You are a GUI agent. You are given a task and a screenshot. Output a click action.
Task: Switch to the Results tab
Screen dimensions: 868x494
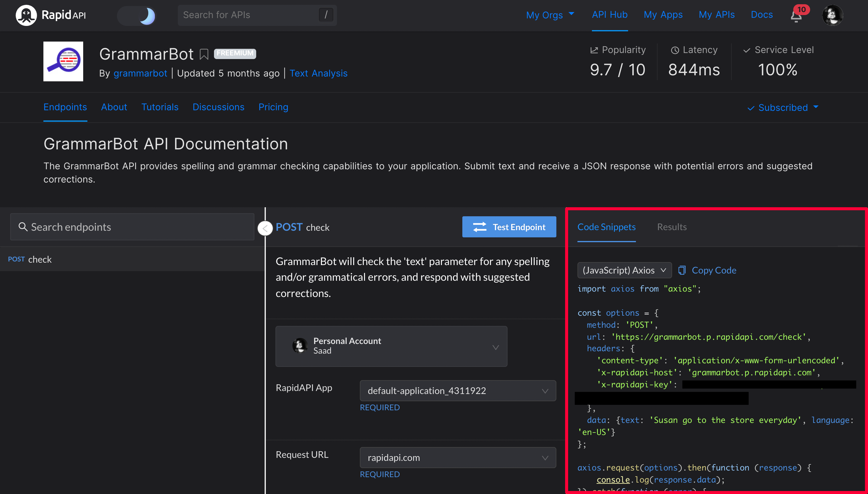(x=671, y=227)
